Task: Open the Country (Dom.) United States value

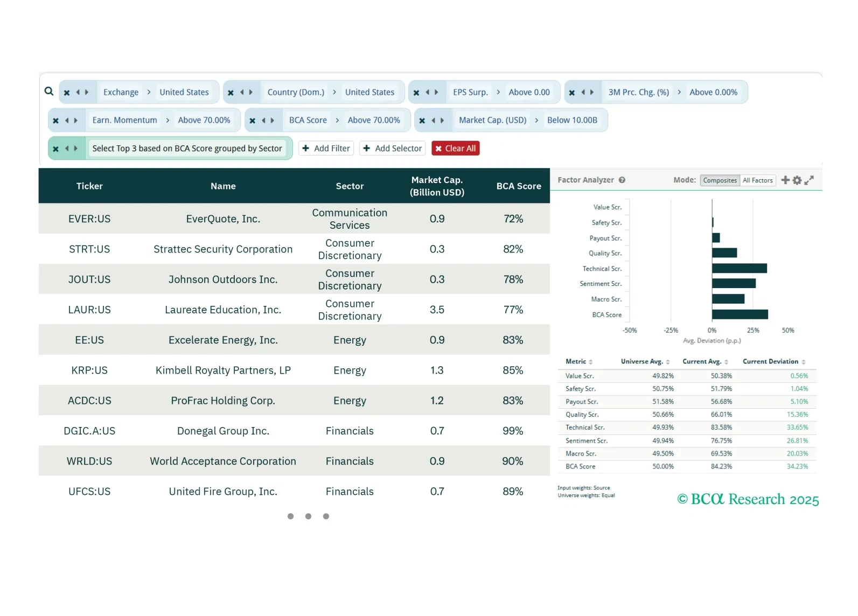Action: click(x=369, y=93)
